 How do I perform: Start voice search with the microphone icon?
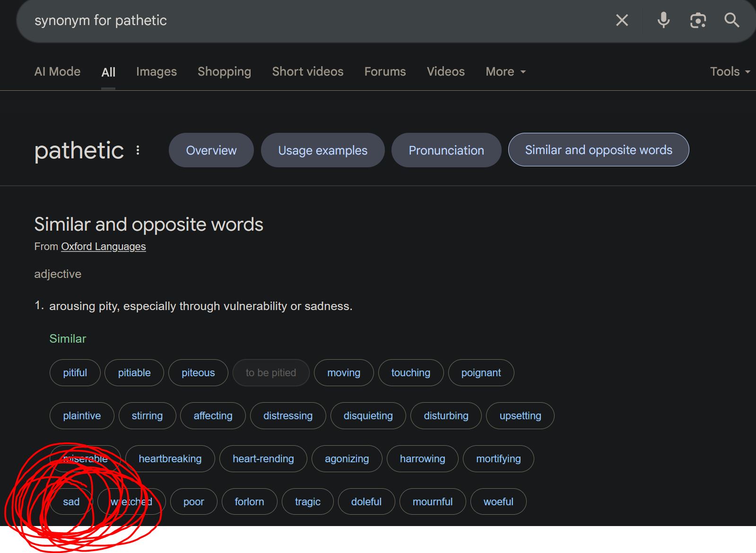(x=663, y=20)
